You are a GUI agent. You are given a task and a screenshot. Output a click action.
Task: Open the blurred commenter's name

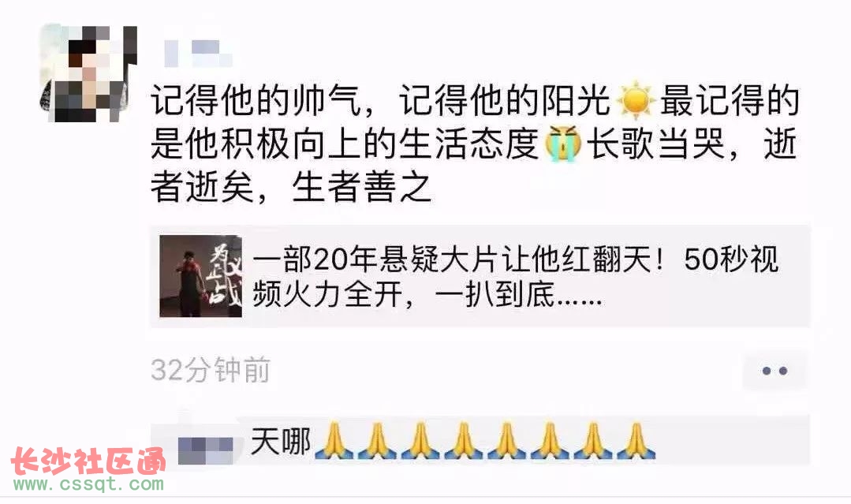(x=206, y=450)
